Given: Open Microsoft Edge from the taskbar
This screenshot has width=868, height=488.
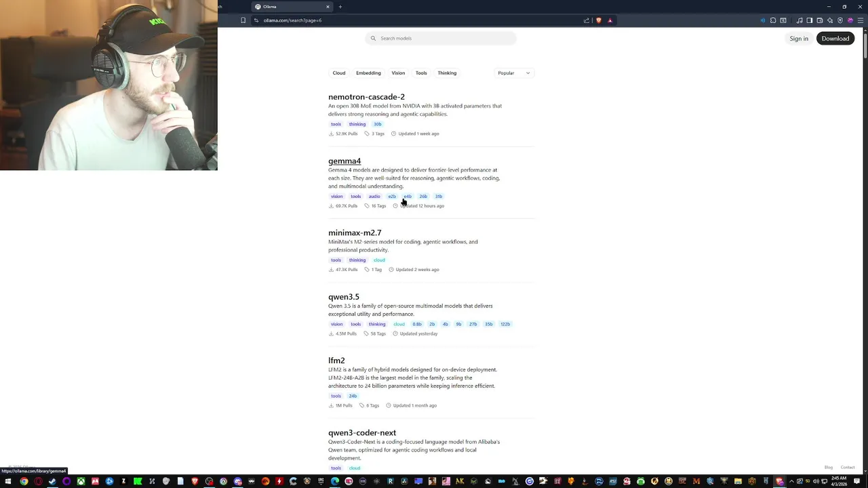Looking at the screenshot, I should tap(335, 481).
